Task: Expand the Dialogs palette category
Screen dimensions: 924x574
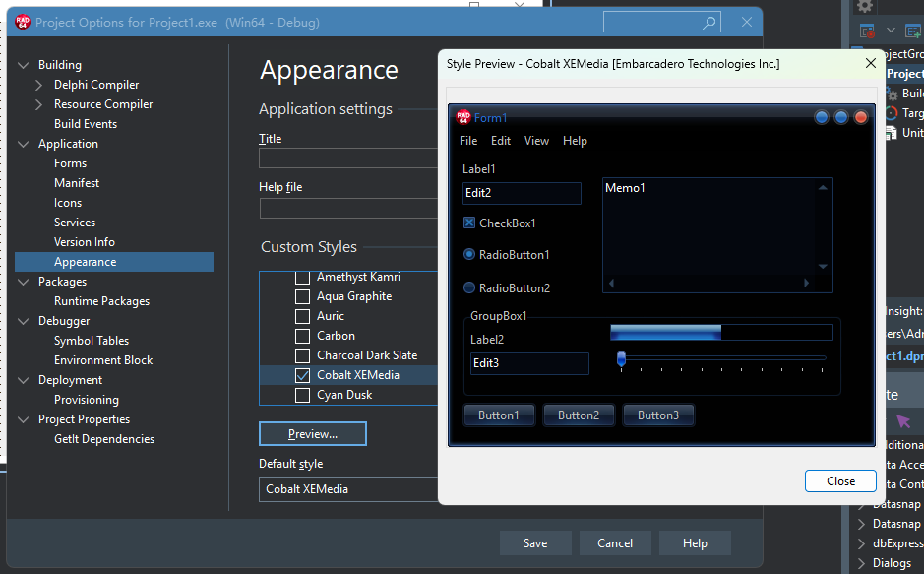Action: point(862,563)
